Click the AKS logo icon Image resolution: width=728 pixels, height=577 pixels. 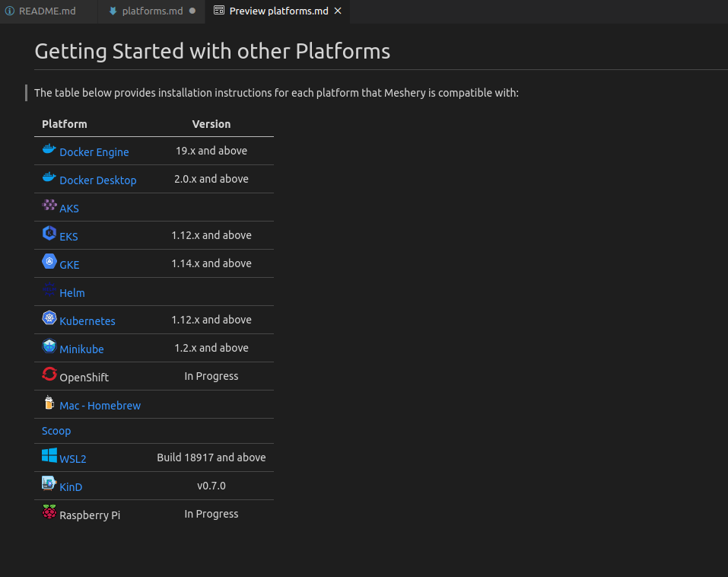point(49,205)
